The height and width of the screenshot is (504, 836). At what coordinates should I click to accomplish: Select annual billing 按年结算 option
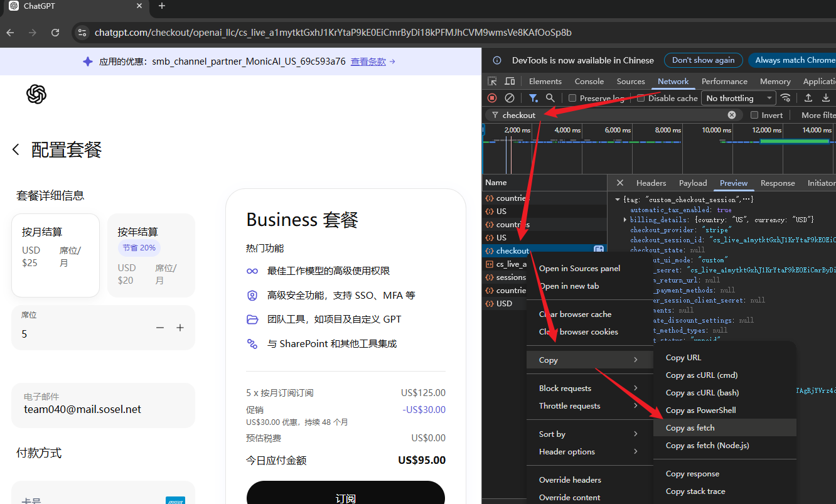[151, 255]
